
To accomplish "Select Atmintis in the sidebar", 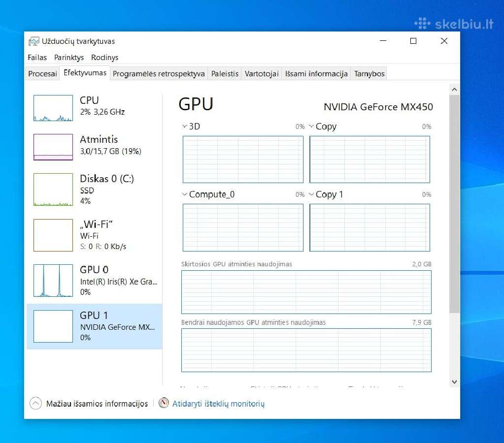I will pos(95,147).
